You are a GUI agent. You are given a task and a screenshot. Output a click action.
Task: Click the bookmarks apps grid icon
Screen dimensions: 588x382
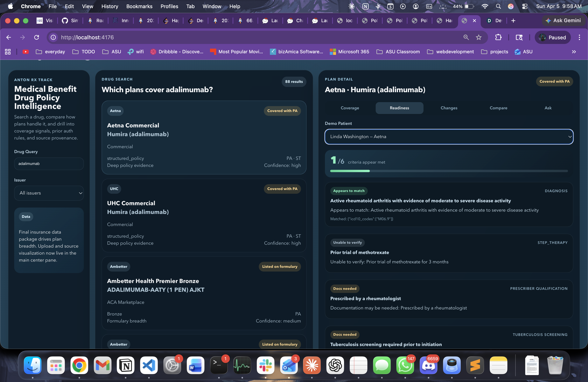[x=8, y=52]
